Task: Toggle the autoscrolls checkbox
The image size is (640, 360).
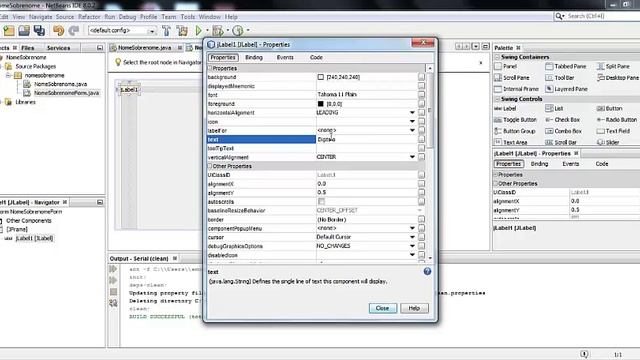Action: (321, 202)
